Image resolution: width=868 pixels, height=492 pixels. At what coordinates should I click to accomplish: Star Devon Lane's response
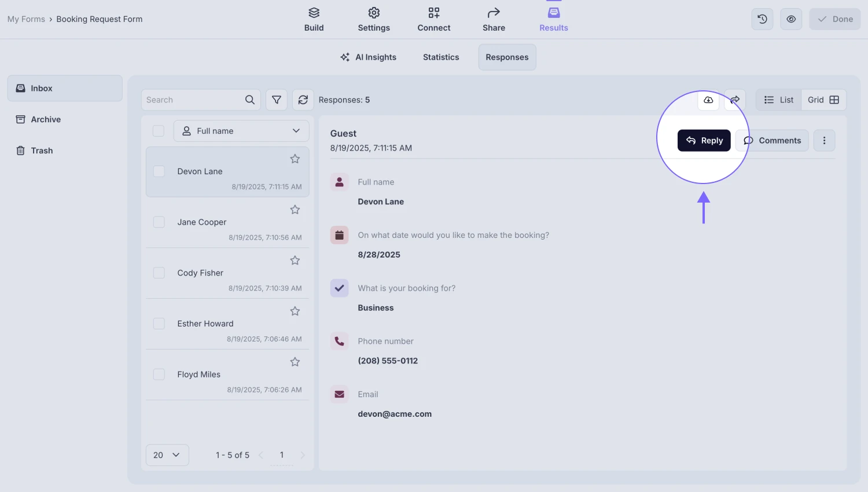click(x=295, y=159)
